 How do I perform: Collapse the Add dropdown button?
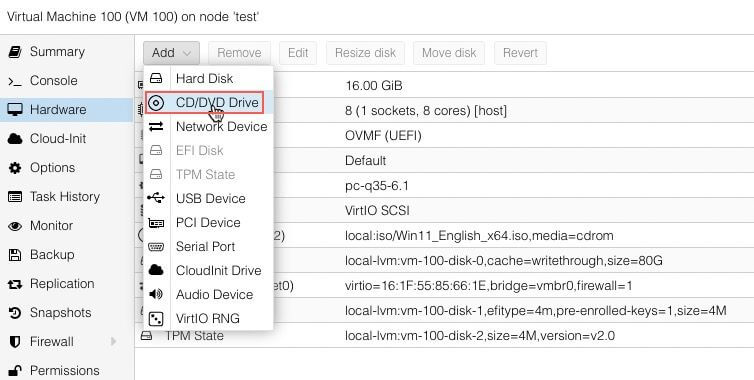pos(171,53)
